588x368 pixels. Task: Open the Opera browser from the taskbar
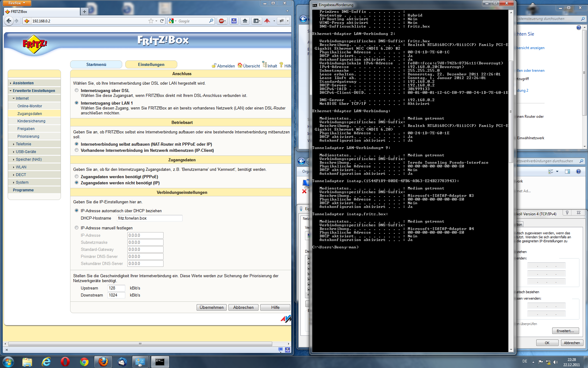[x=65, y=362]
